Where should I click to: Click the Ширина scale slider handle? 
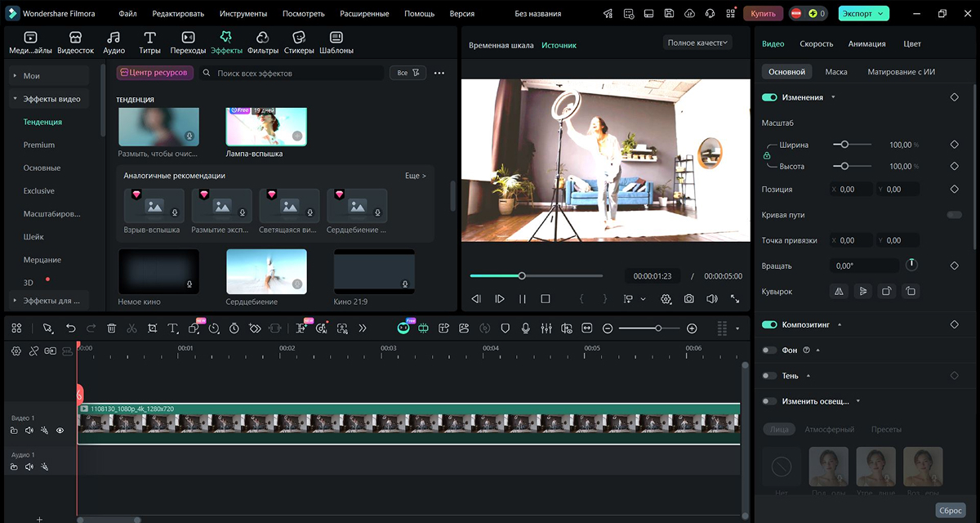(x=845, y=145)
